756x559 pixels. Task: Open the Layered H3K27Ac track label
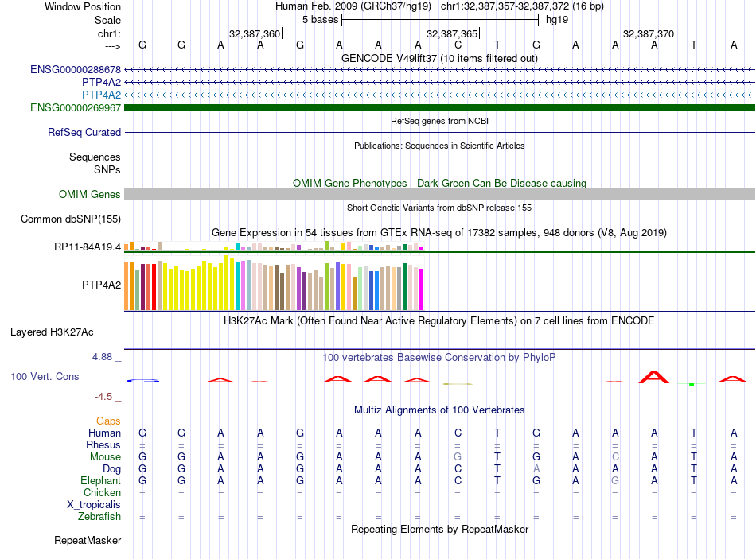click(x=52, y=332)
